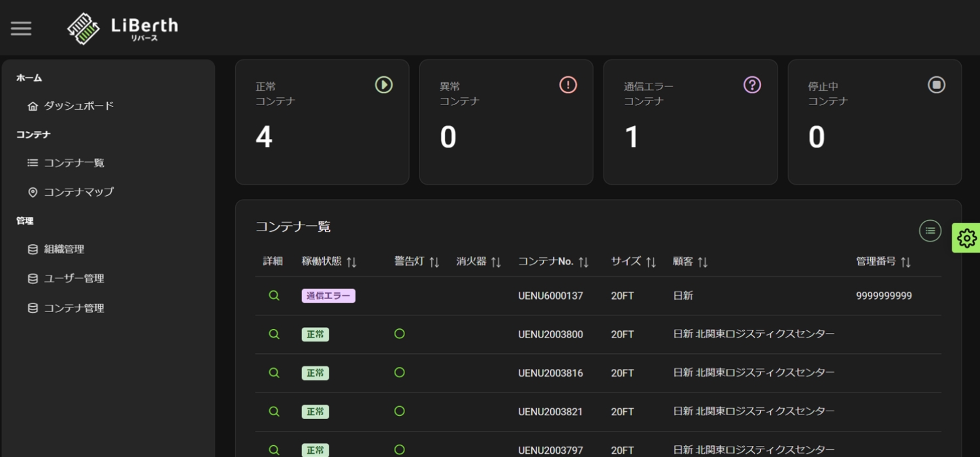Click the list view icon in コンテナ一覧
Image resolution: width=980 pixels, height=457 pixels.
pyautogui.click(x=930, y=230)
